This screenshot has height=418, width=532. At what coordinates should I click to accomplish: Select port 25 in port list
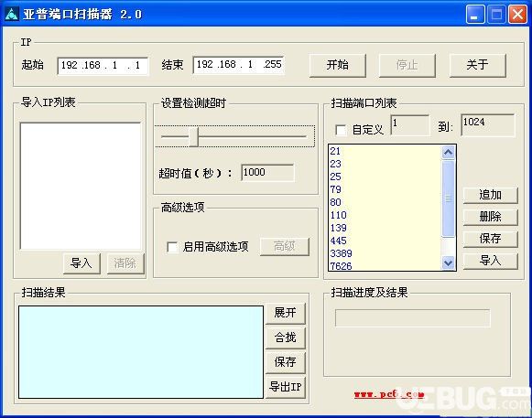pos(385,177)
